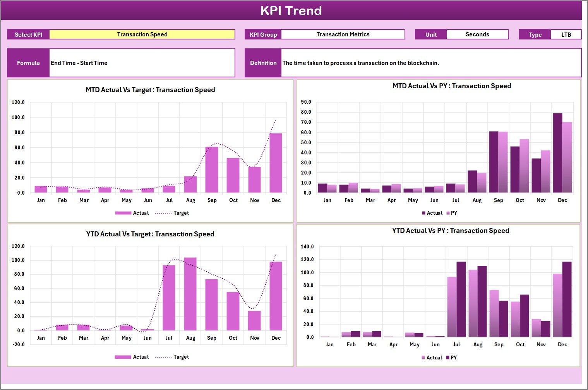Open the Type selector showing LTB
This screenshot has width=588, height=390.
coord(566,34)
